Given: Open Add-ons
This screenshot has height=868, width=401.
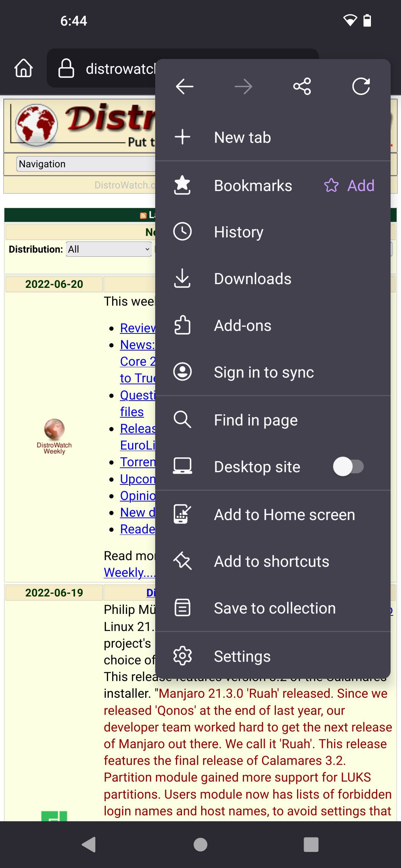Looking at the screenshot, I should (x=273, y=326).
